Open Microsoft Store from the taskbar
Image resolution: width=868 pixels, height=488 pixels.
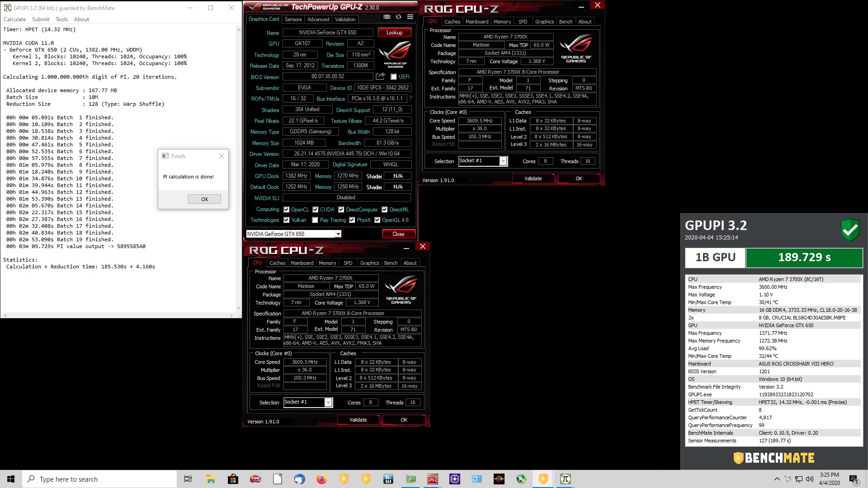pyautogui.click(x=233, y=479)
